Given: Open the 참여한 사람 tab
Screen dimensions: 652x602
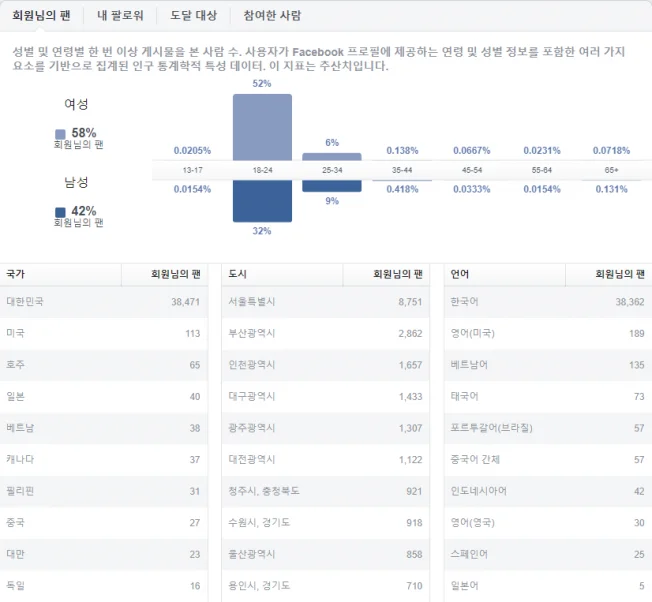Looking at the screenshot, I should (272, 15).
